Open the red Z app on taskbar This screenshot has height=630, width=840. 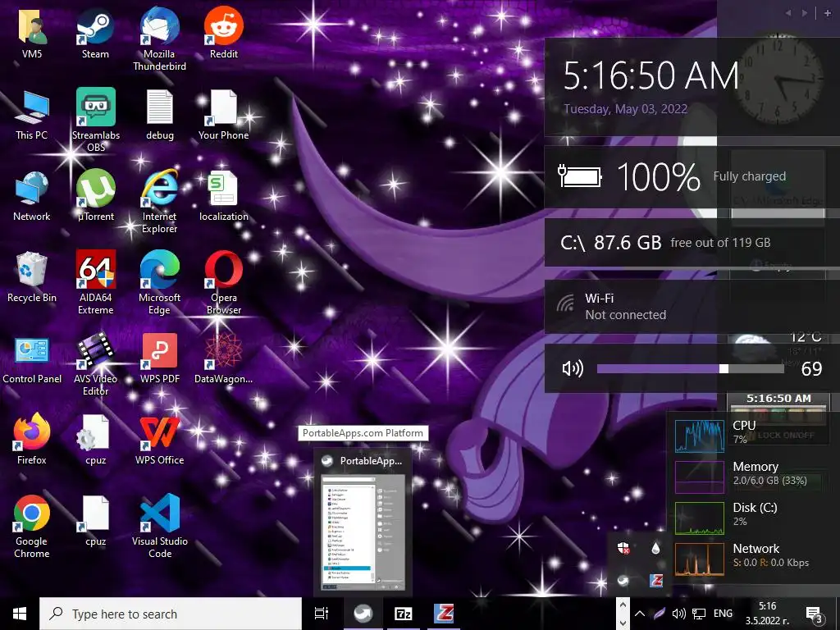click(x=444, y=614)
